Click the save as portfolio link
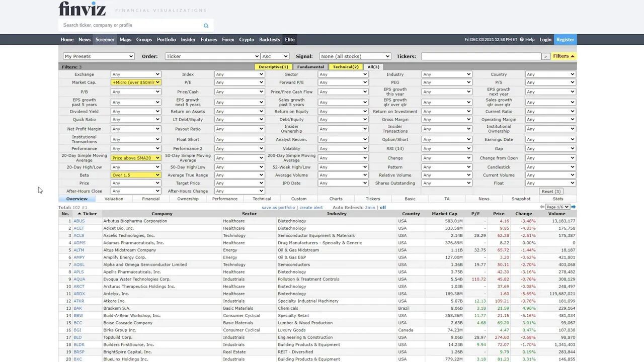This screenshot has width=644, height=362. (x=280, y=207)
